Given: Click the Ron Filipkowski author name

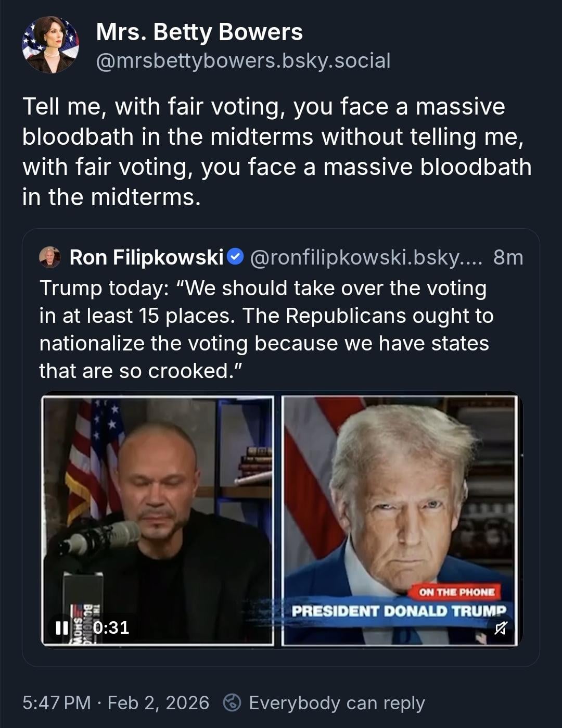Looking at the screenshot, I should click(x=146, y=257).
